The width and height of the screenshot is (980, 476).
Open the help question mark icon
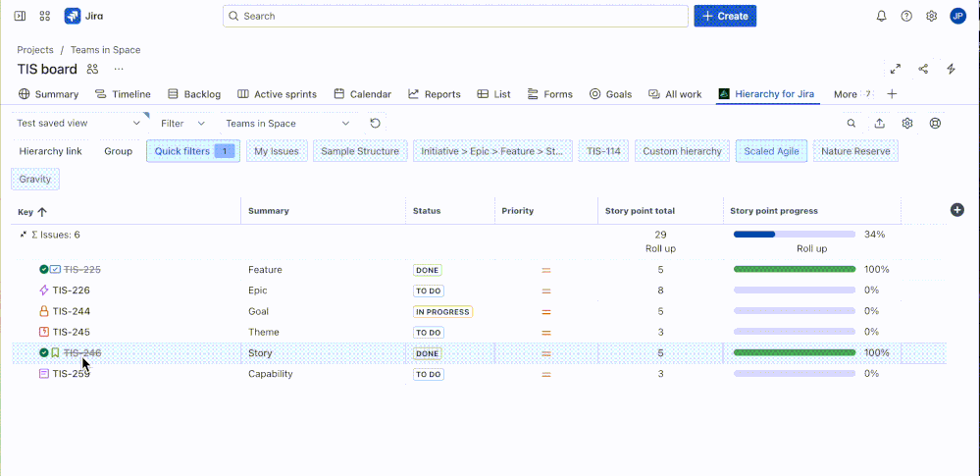[906, 16]
